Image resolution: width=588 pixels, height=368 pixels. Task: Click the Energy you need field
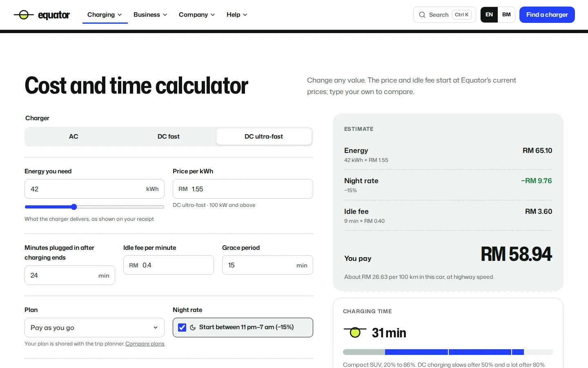[x=94, y=189]
